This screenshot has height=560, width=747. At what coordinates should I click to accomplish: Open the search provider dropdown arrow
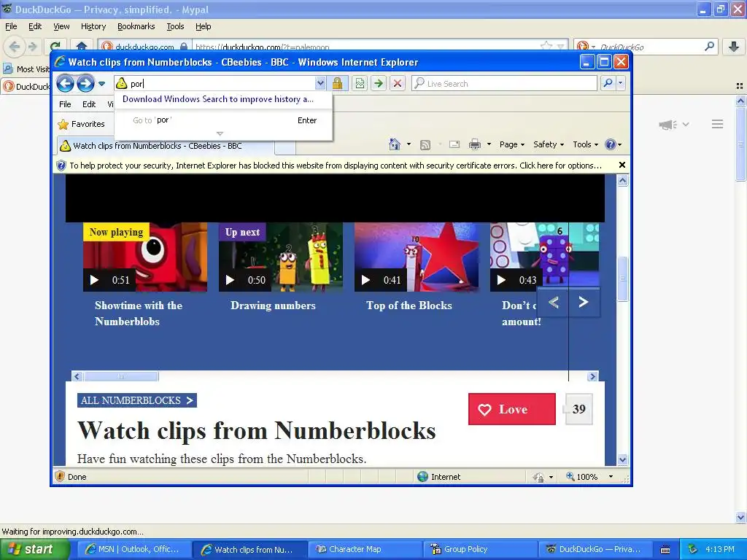tap(620, 83)
